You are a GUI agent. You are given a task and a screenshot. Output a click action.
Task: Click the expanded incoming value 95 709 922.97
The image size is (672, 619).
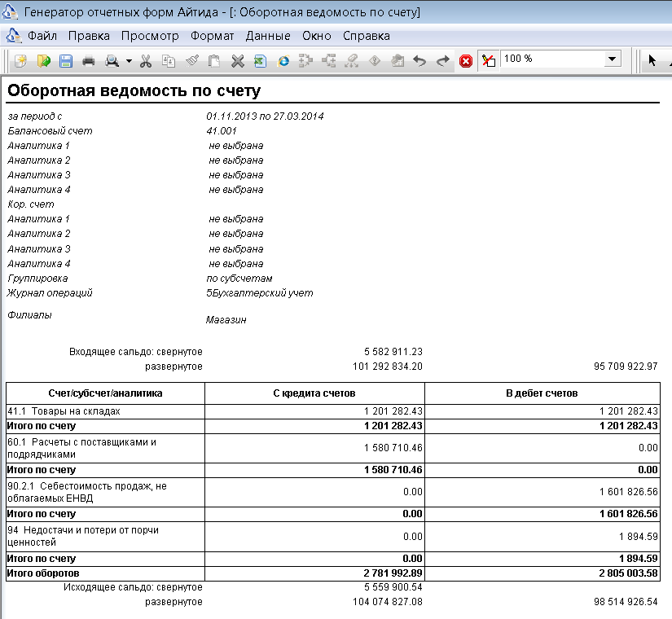coord(626,367)
